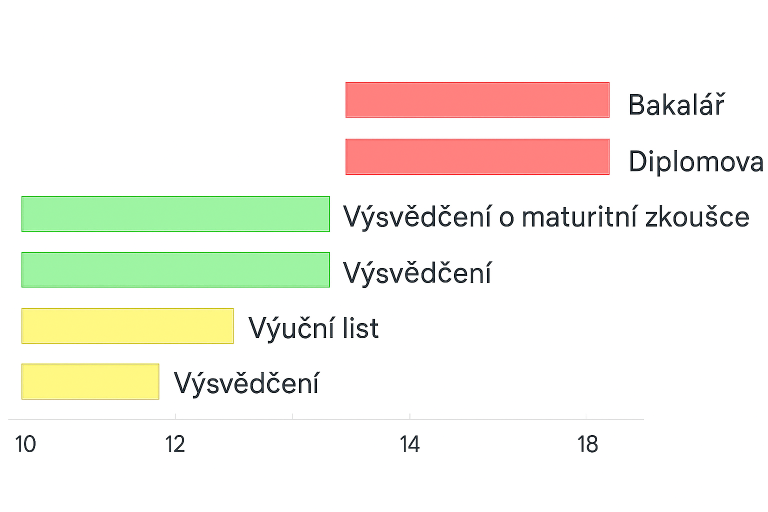Click the Výsvědčení label beside green bar
The width and height of the screenshot is (768, 512).
pos(417,272)
